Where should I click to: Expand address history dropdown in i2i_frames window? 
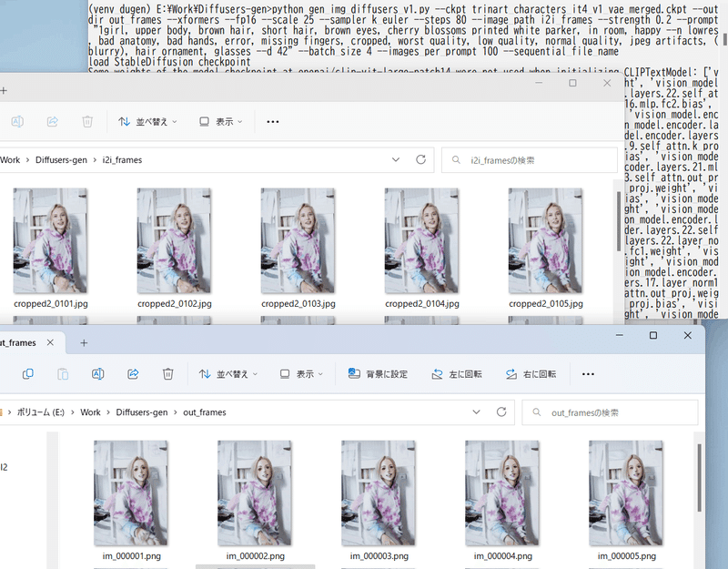396,160
